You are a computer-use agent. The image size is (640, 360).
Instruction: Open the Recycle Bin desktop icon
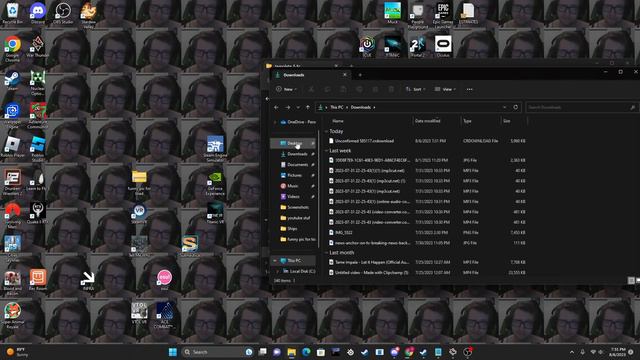pos(12,13)
